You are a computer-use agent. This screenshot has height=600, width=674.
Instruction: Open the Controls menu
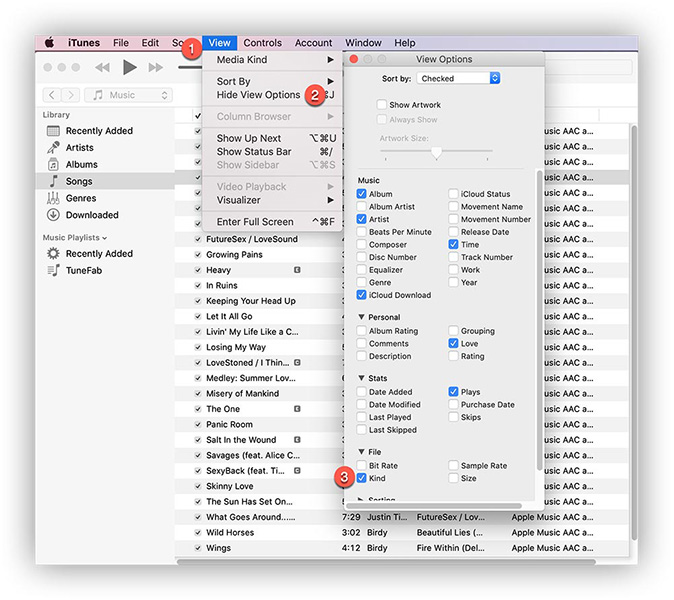[263, 43]
